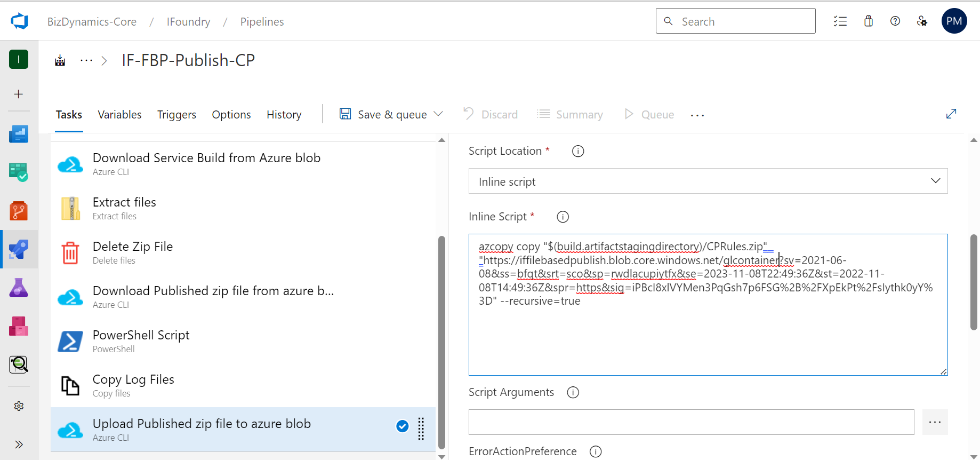Open Artifacts icon in sidebar
Screen dimensions: 980x460
click(19, 326)
